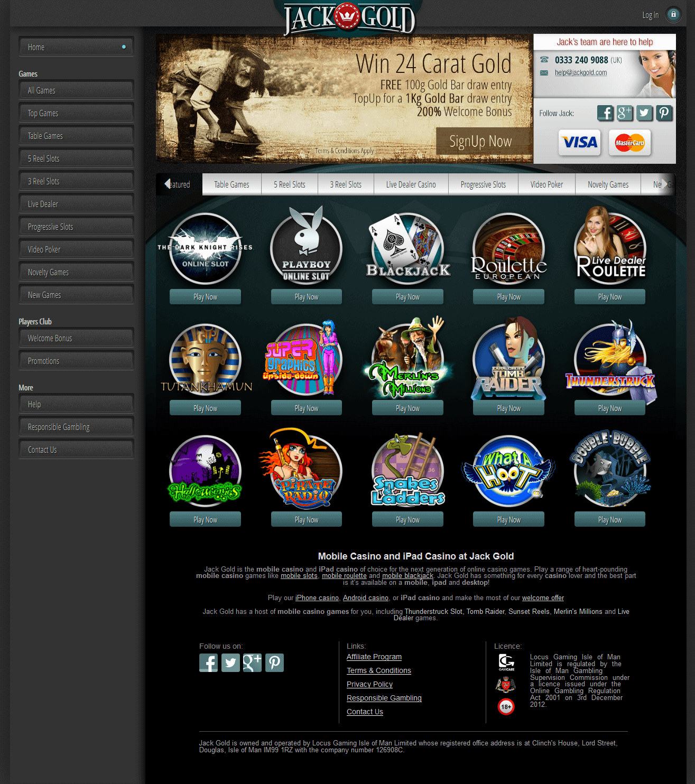Click the Log in link
Screen dimensions: 695x784
[651, 15]
